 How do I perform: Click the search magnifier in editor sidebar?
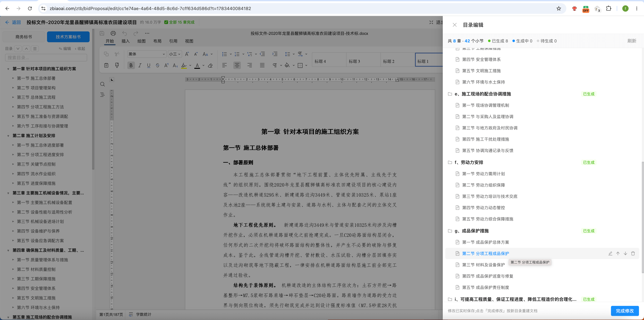pos(103,84)
